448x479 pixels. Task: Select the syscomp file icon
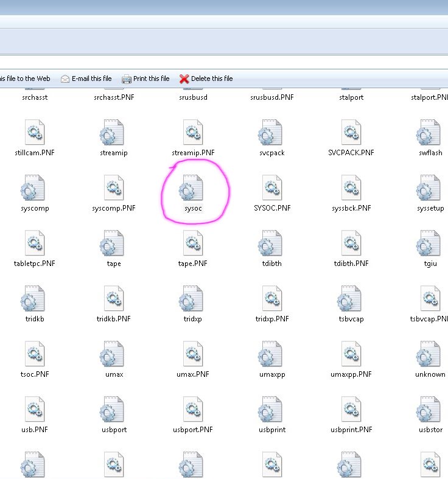click(x=33, y=187)
